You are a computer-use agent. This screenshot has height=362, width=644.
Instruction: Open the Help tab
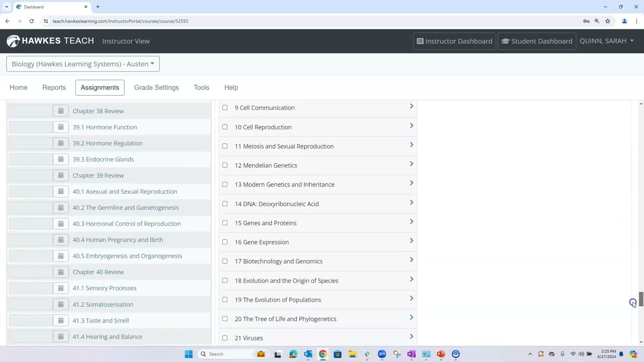click(x=231, y=87)
